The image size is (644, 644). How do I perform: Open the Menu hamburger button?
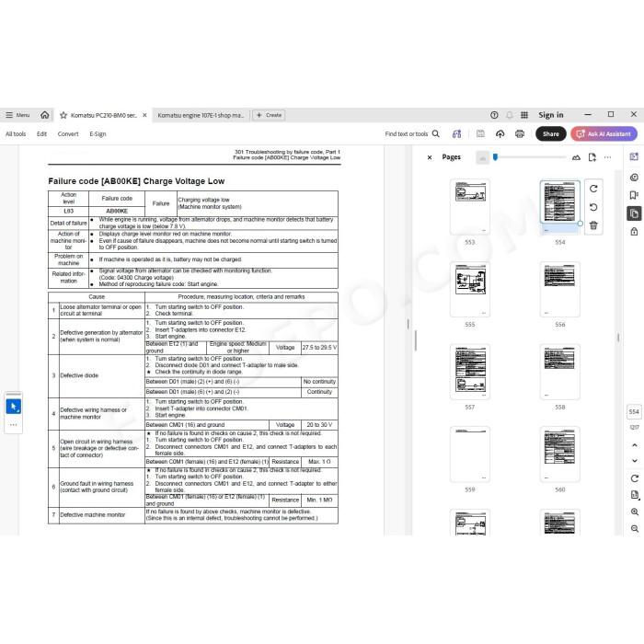[x=17, y=115]
